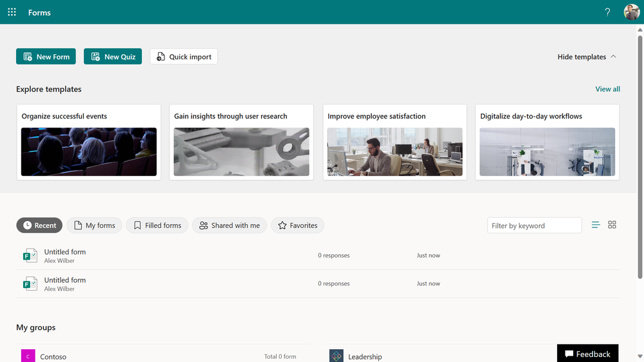Image resolution: width=644 pixels, height=362 pixels.
Task: Click the scrollbar down arrow
Action: (640, 357)
